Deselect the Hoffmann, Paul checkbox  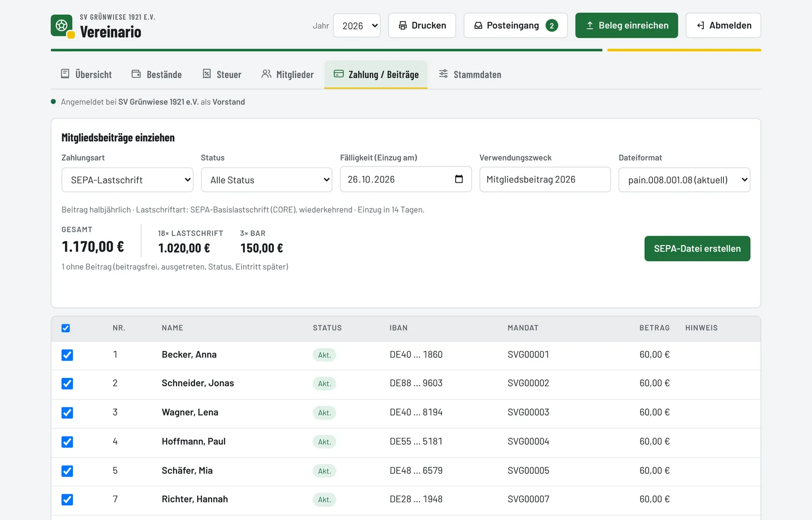(x=67, y=442)
